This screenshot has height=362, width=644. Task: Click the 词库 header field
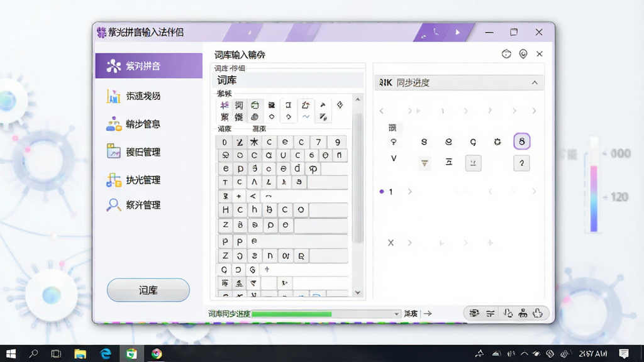(288, 80)
